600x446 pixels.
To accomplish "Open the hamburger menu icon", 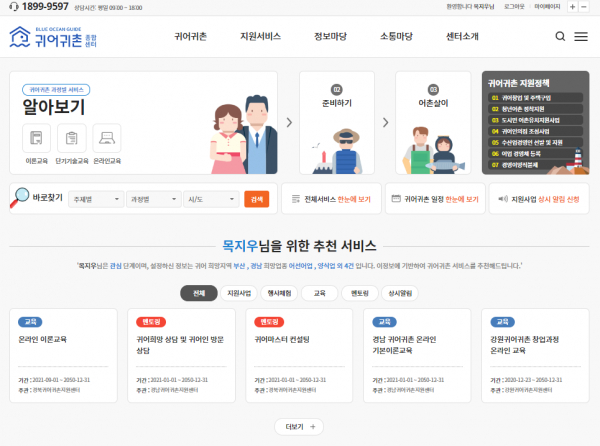I will tap(581, 36).
